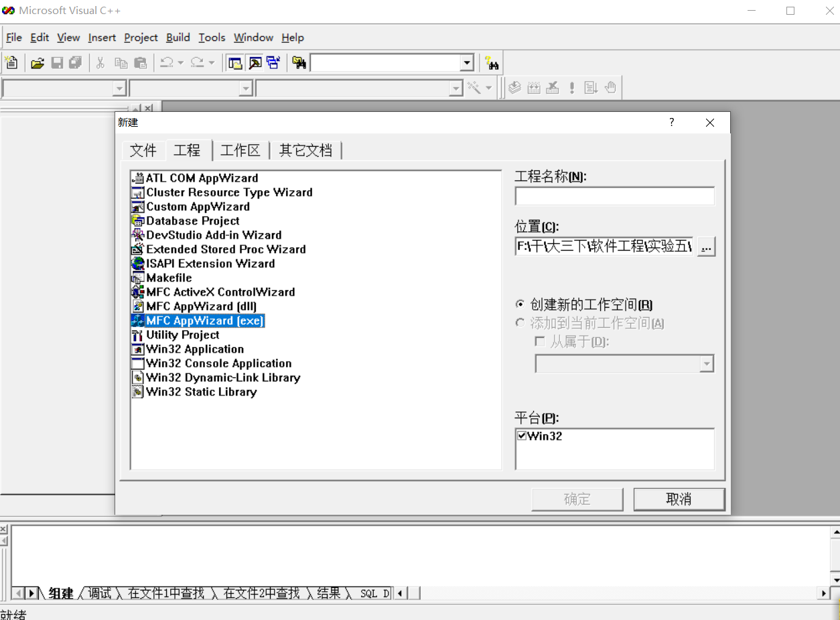Open the WizardBar class combo dropdown
This screenshot has width=840, height=620.
[x=119, y=88]
